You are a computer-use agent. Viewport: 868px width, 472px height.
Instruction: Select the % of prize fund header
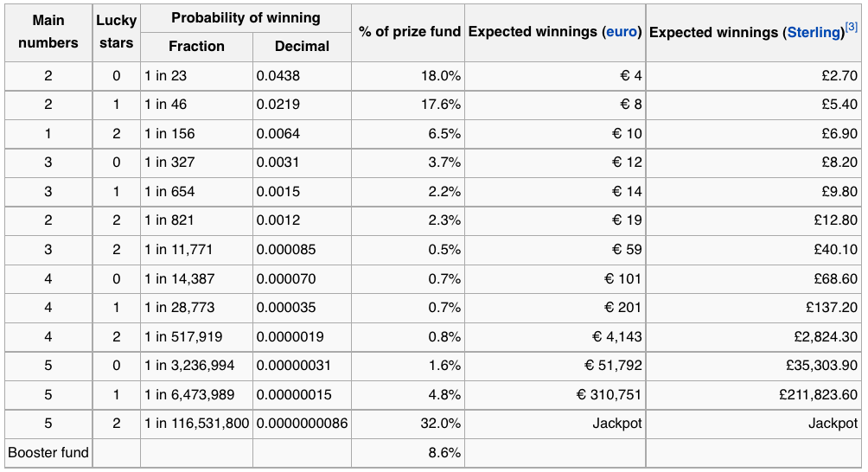408,32
